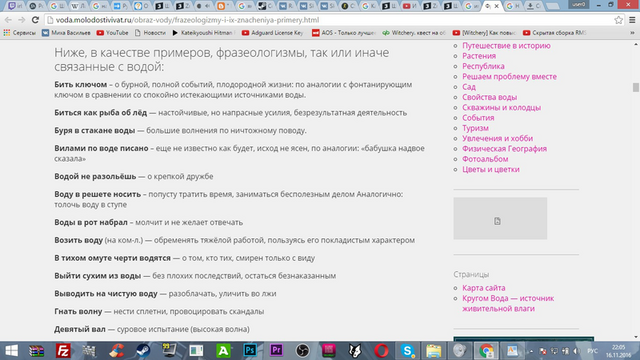The height and width of the screenshot is (360, 640).
Task: Open FileZilla from the taskbar
Action: 63,351
